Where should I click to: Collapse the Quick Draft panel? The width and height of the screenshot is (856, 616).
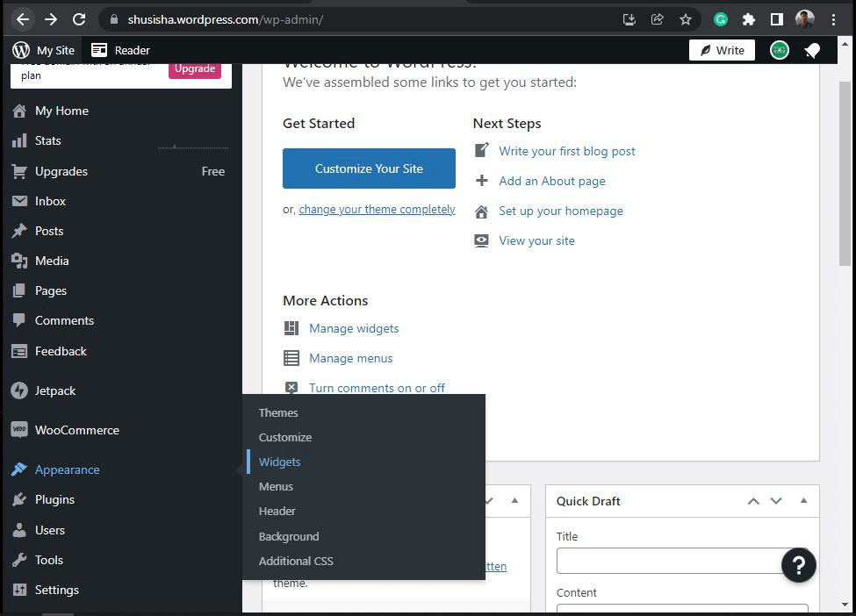[x=803, y=501]
